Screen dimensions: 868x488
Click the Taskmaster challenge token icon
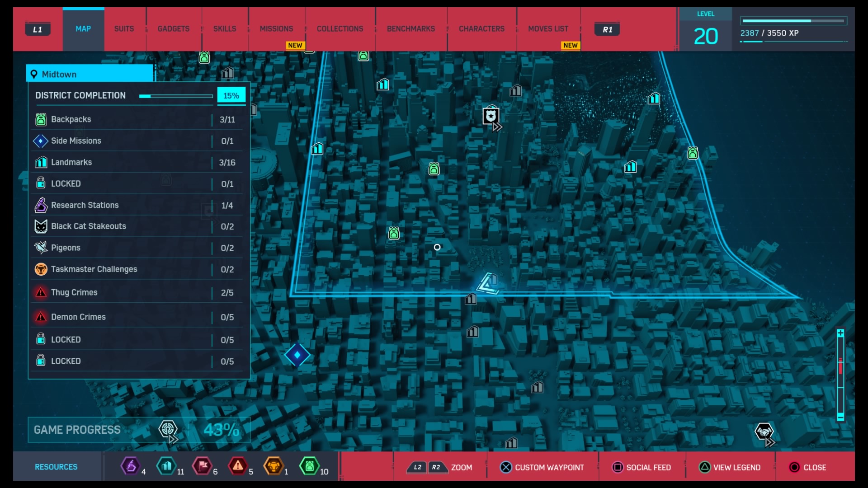pos(274,466)
